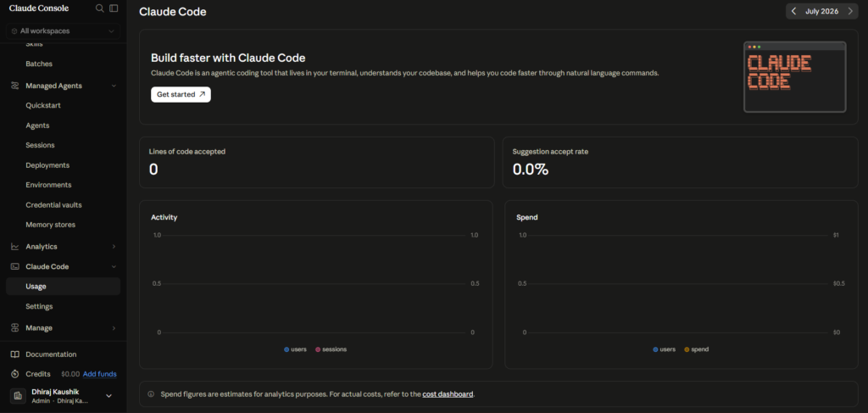Click the Suggestion accept rate card
The image size is (868, 413).
[x=681, y=162]
